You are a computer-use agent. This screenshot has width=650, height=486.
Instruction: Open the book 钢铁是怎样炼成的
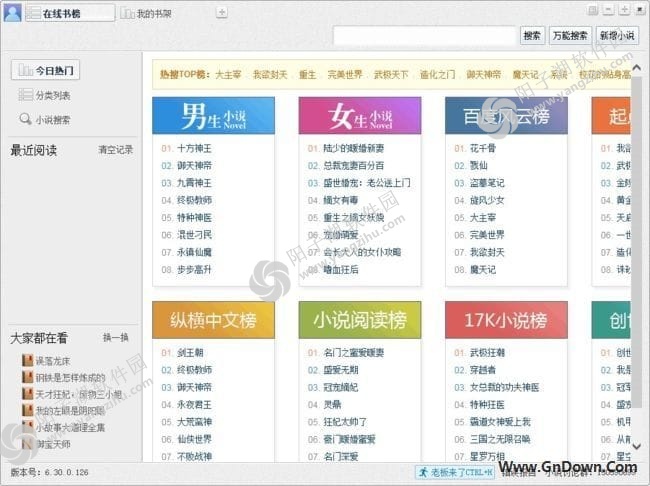[70, 378]
